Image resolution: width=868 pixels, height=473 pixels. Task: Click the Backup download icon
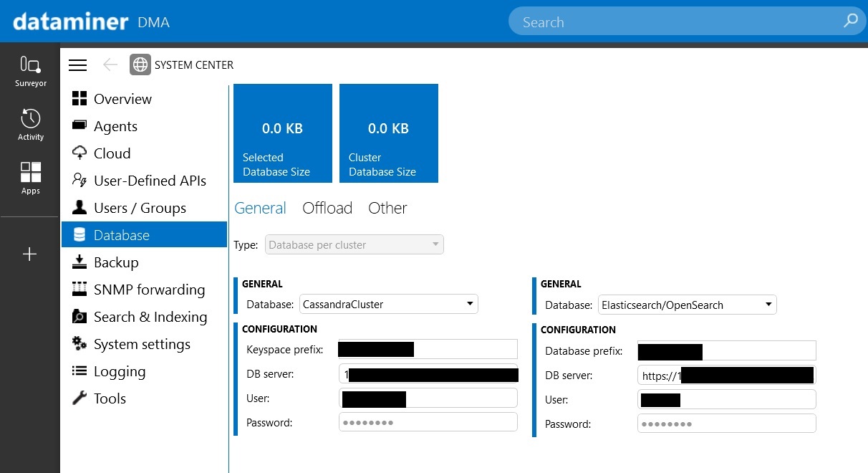[x=79, y=262]
